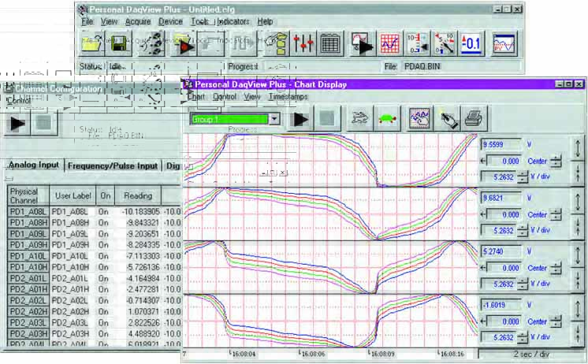
Task: Switch to the Frequency/Pulse Input tab
Action: 113,165
